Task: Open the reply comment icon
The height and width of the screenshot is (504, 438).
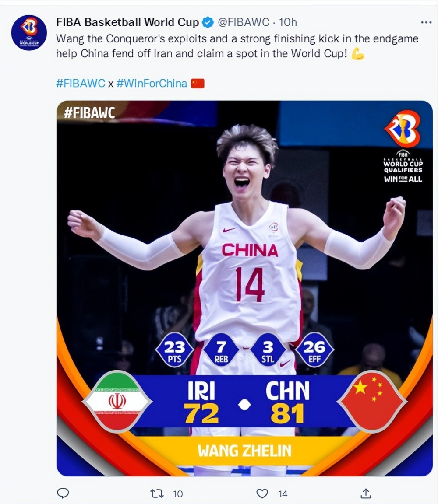Action: (63, 493)
